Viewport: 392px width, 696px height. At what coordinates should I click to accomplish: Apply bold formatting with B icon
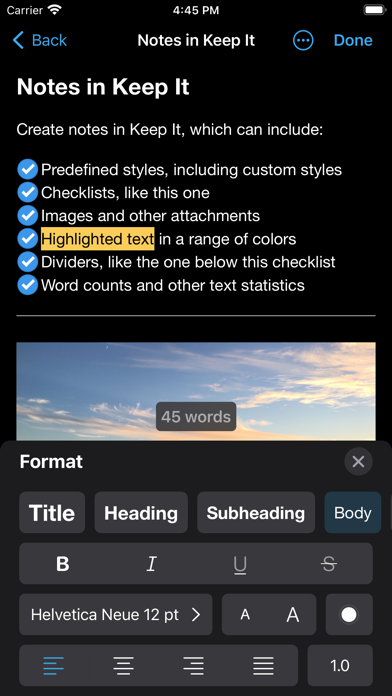(63, 564)
